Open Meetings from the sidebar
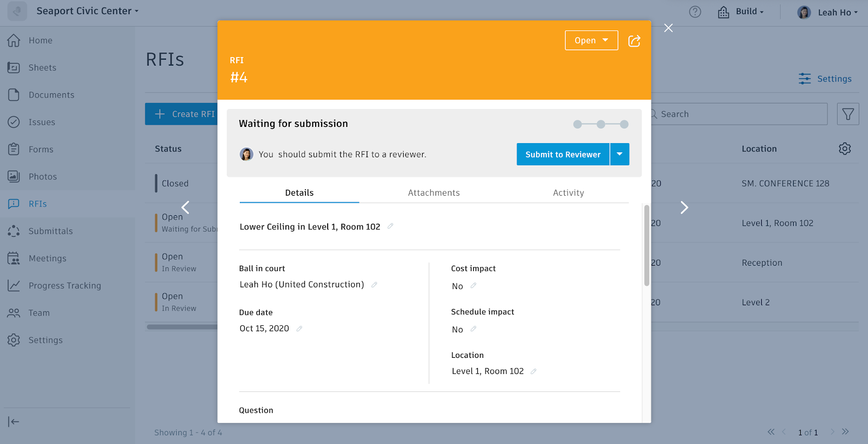This screenshot has width=868, height=444. (47, 259)
